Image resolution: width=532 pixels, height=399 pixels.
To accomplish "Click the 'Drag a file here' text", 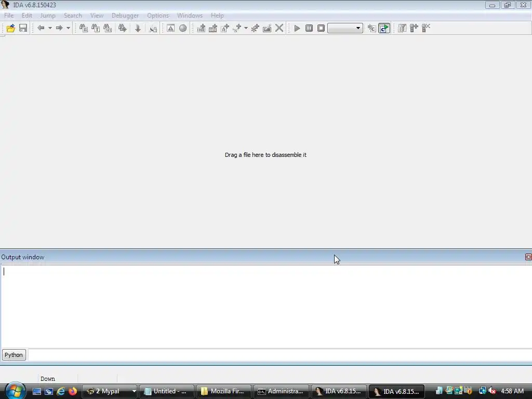I will (x=265, y=155).
